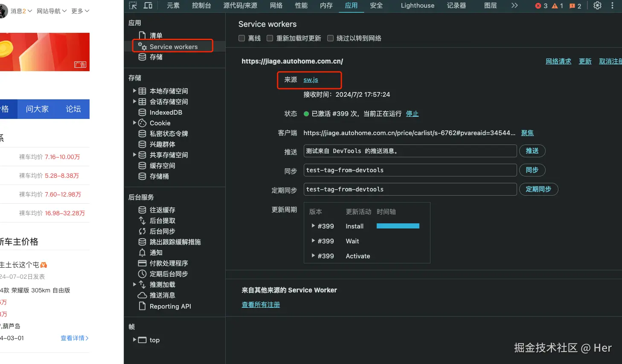Open DevTools settings gear

click(x=597, y=6)
